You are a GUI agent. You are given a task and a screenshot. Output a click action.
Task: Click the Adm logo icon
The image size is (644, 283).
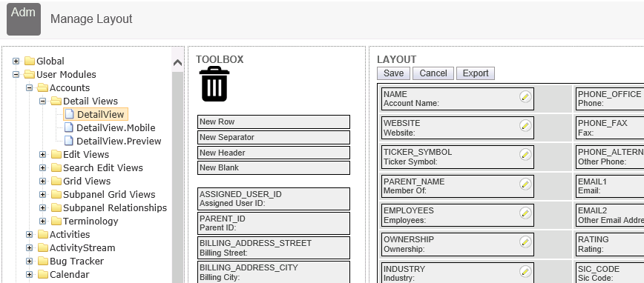[x=24, y=19]
